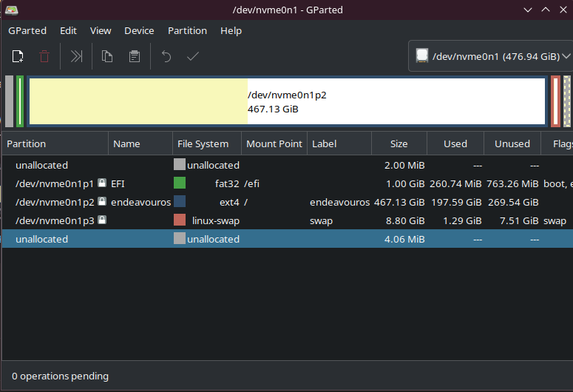Click the disk icon in the device selector

(x=421, y=55)
